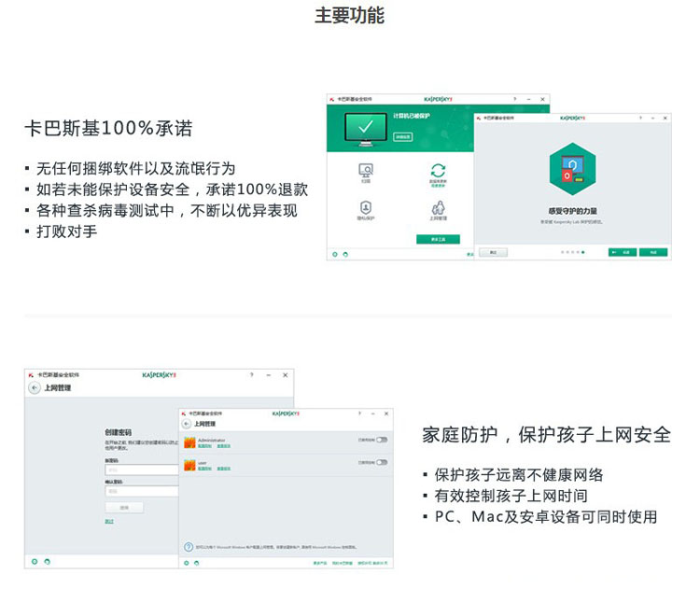This screenshot has height=603, width=700.
Task: Select the Privacy Protection icon
Action: pos(366,207)
